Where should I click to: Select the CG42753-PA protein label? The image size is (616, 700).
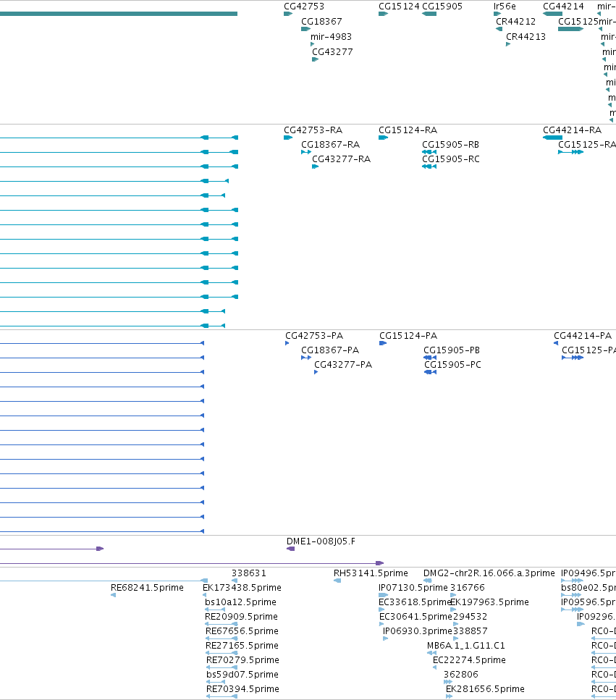[x=314, y=336]
